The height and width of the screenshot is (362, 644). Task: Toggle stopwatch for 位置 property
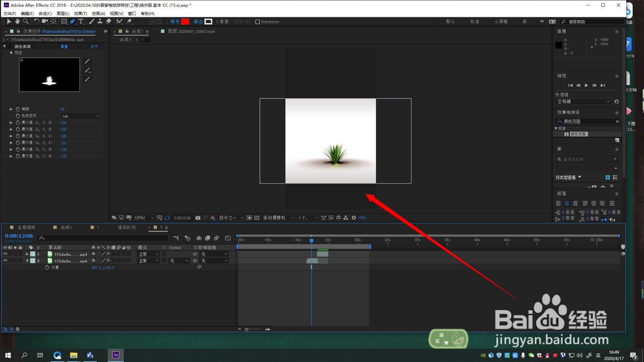pyautogui.click(x=47, y=267)
